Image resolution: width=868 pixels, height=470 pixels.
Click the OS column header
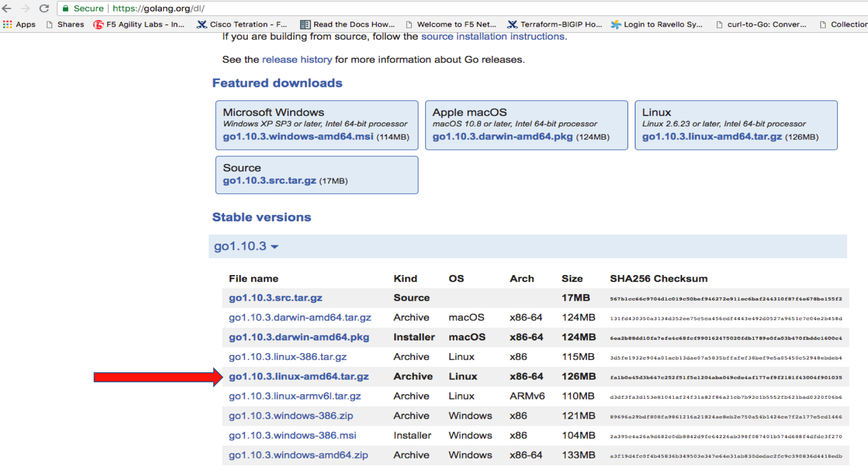457,279
